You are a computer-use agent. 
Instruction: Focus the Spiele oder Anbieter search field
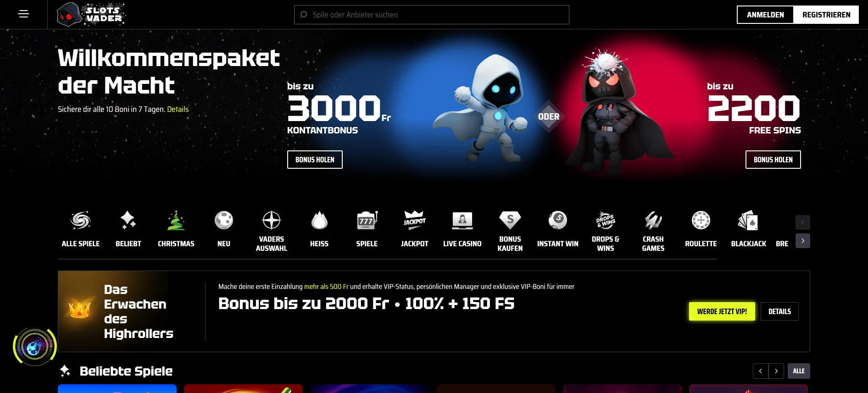tap(432, 15)
